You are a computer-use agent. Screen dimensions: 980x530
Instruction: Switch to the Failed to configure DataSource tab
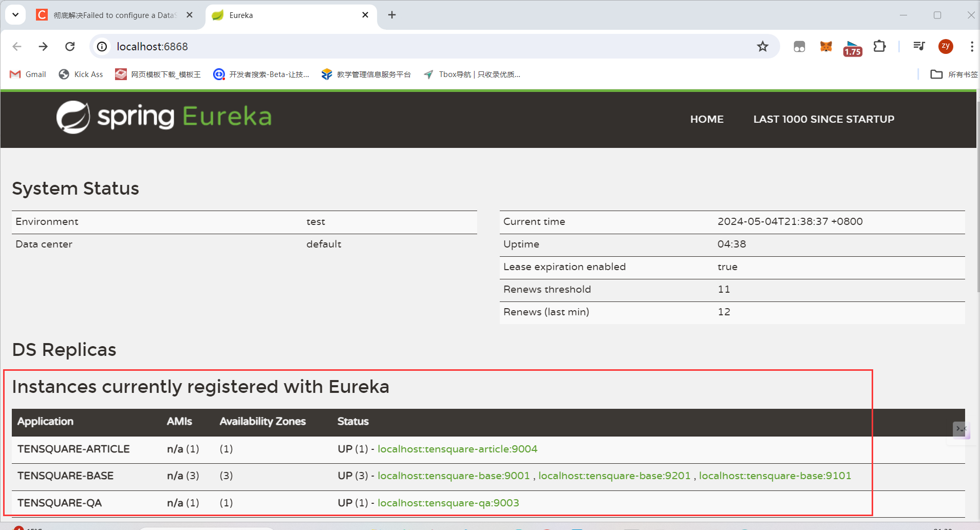(x=114, y=15)
